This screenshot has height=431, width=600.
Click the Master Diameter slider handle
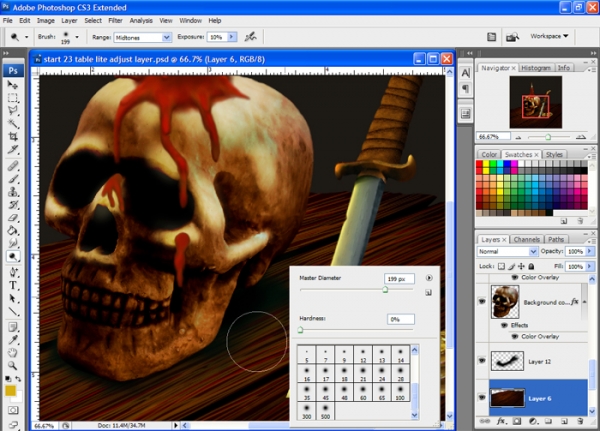pyautogui.click(x=385, y=290)
